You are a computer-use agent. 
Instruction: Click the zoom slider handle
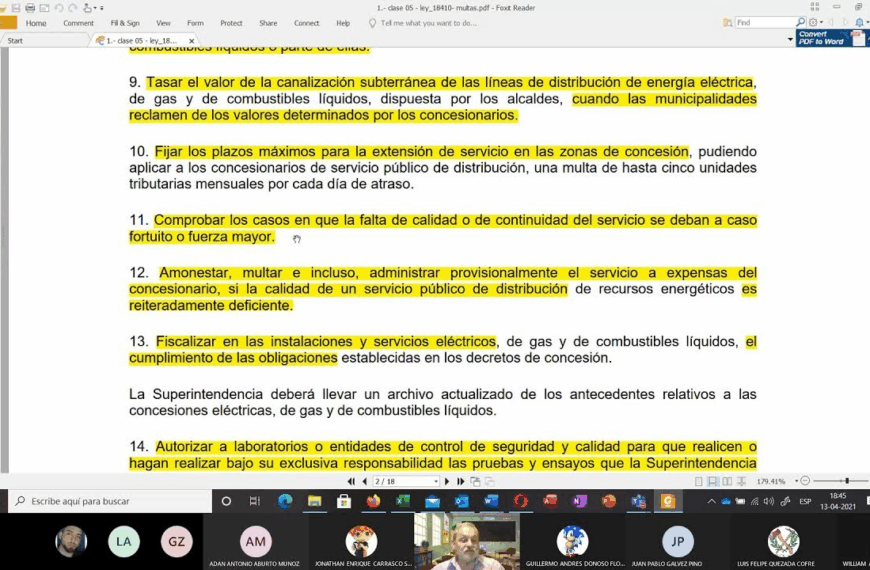point(847,481)
